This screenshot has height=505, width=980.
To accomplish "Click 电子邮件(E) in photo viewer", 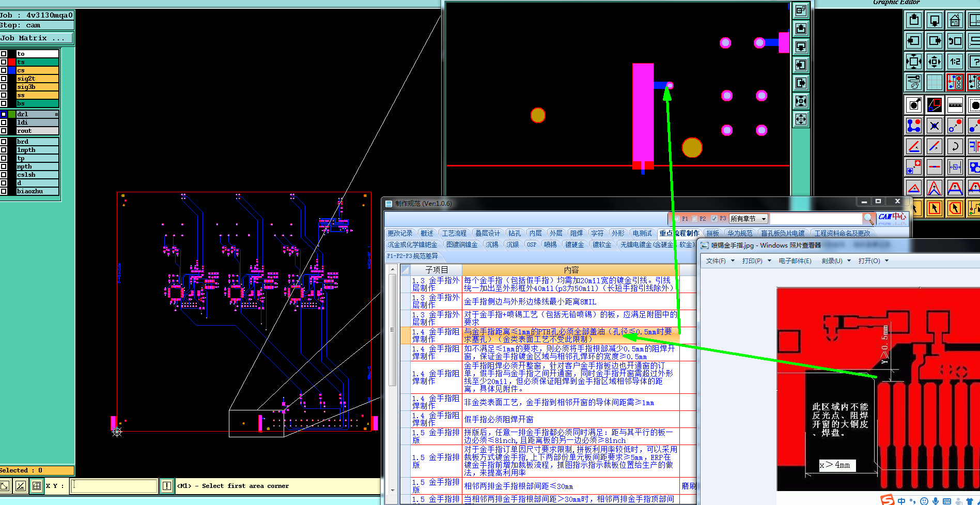I will point(795,261).
